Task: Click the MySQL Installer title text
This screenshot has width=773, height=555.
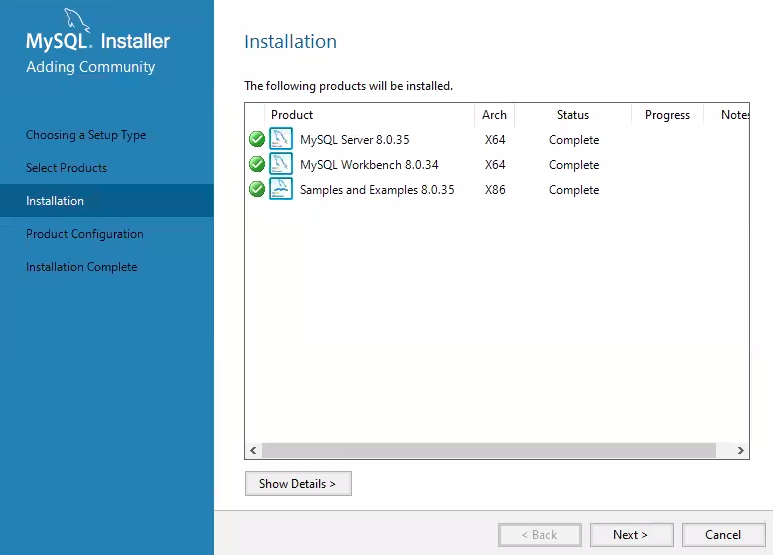Action: [98, 41]
